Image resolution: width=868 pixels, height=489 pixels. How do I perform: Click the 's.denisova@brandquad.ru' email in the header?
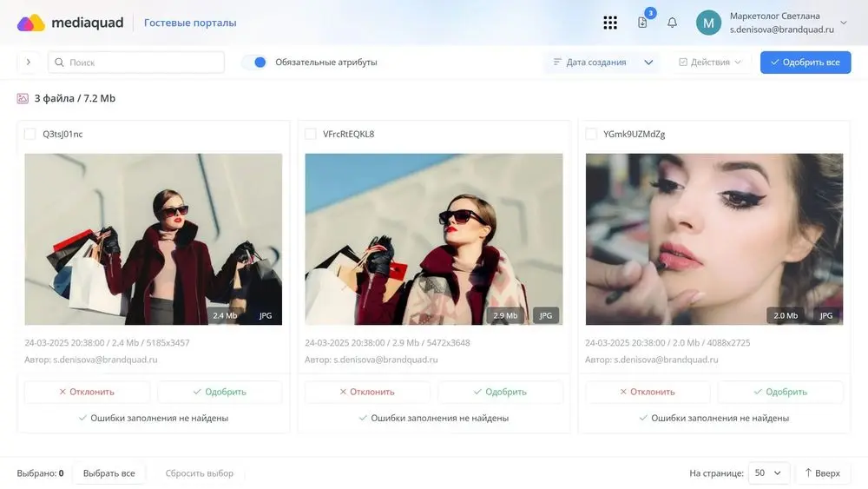[782, 30]
